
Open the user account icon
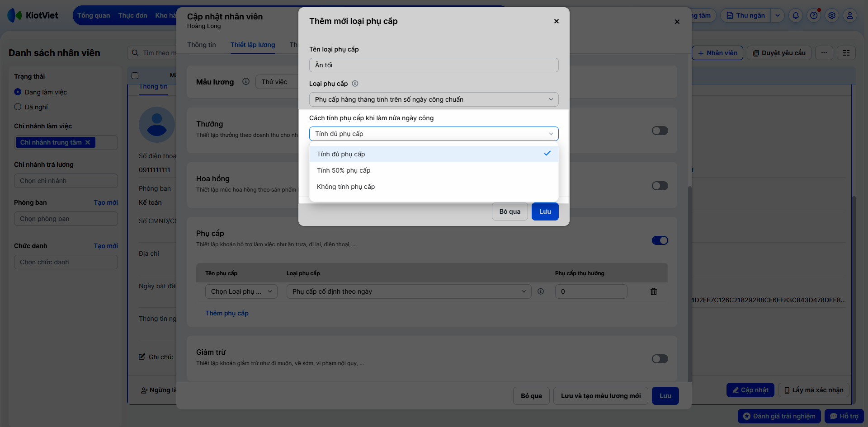pyautogui.click(x=850, y=15)
